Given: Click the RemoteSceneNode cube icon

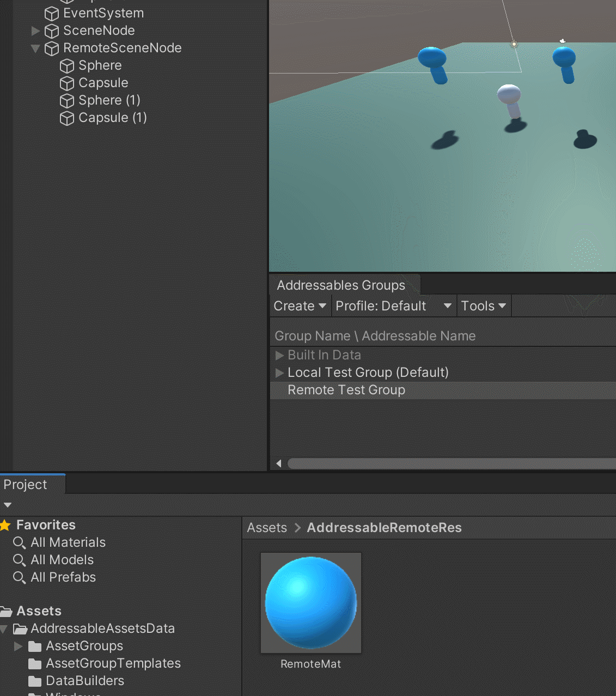Looking at the screenshot, I should 51,48.
